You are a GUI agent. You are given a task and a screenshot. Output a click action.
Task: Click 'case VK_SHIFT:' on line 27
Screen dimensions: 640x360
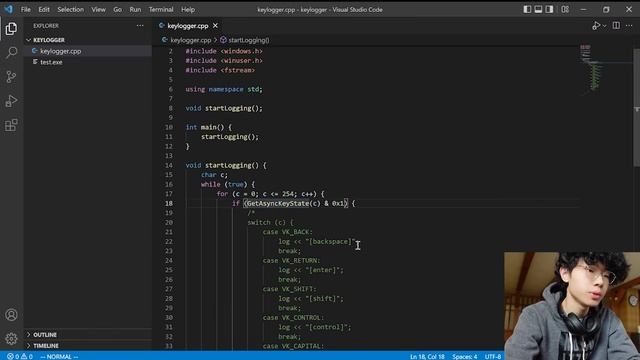(289, 289)
